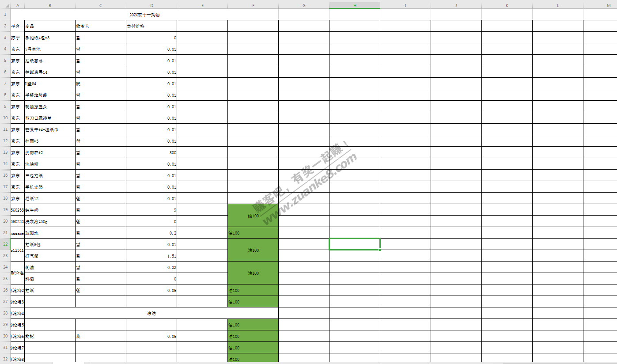Click the selected cell H22
Screen dimensions: 617x364
point(355,244)
